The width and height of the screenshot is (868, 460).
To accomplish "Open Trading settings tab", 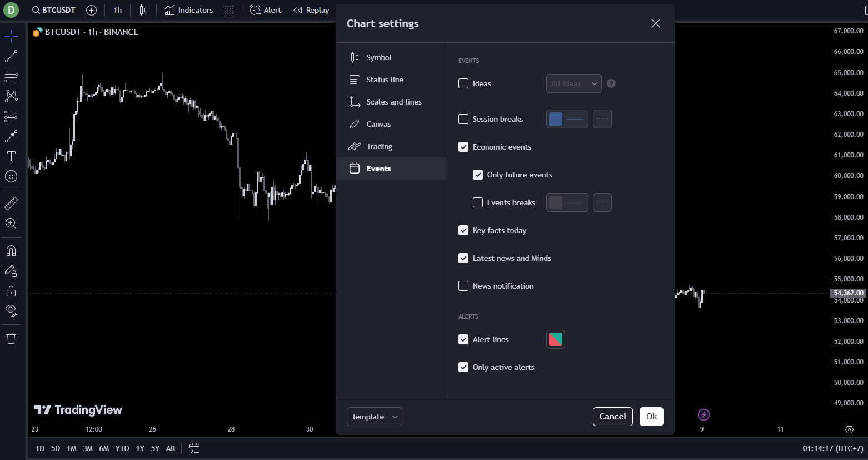I will 391,146.
